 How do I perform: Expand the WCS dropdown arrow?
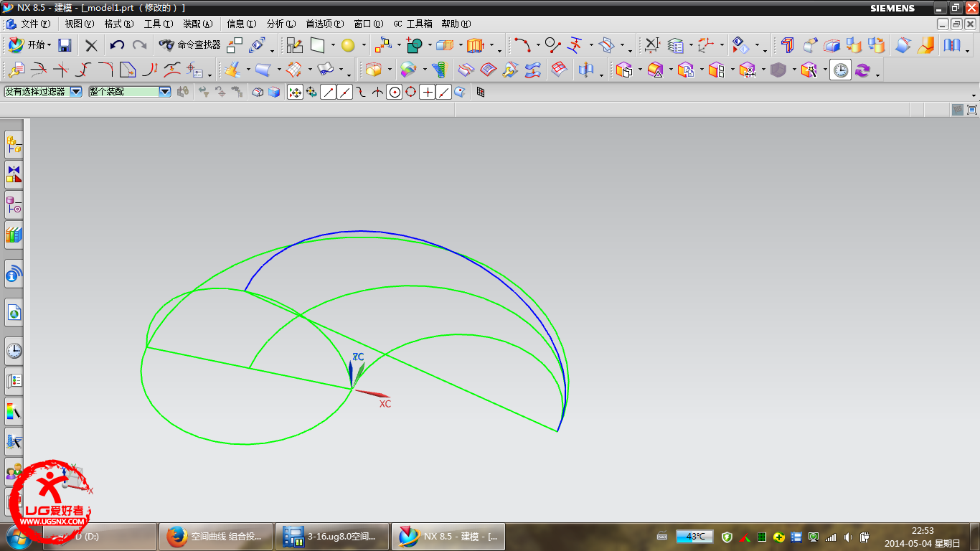pyautogui.click(x=721, y=46)
